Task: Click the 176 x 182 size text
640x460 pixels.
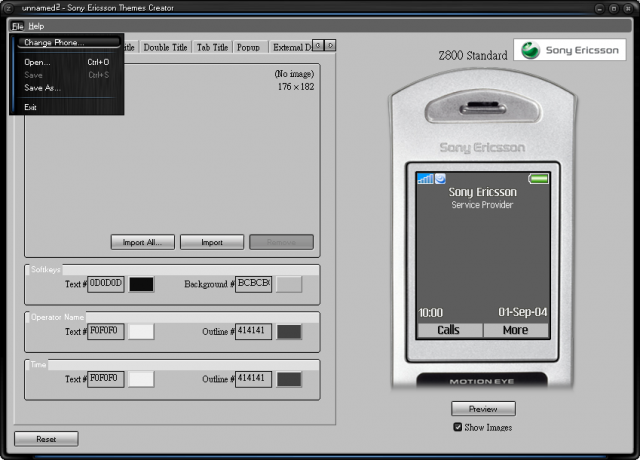Action: point(296,87)
